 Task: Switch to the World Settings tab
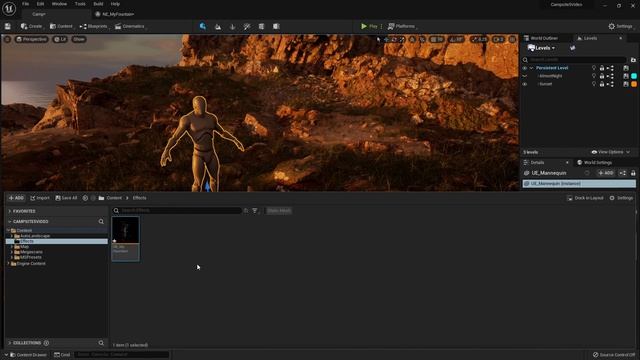pyautogui.click(x=595, y=162)
